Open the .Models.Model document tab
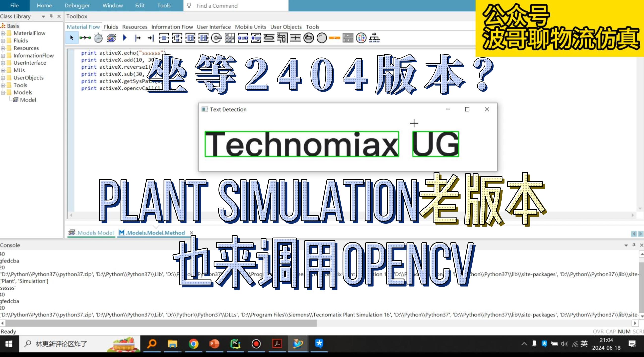The image size is (644, 357). click(91, 233)
